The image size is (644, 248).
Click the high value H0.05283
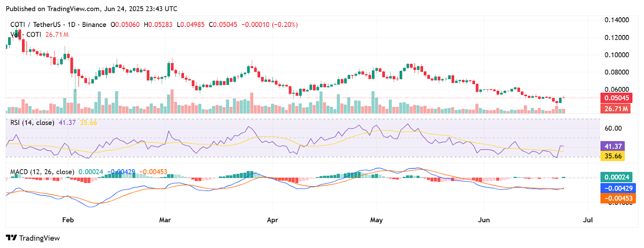pyautogui.click(x=158, y=25)
